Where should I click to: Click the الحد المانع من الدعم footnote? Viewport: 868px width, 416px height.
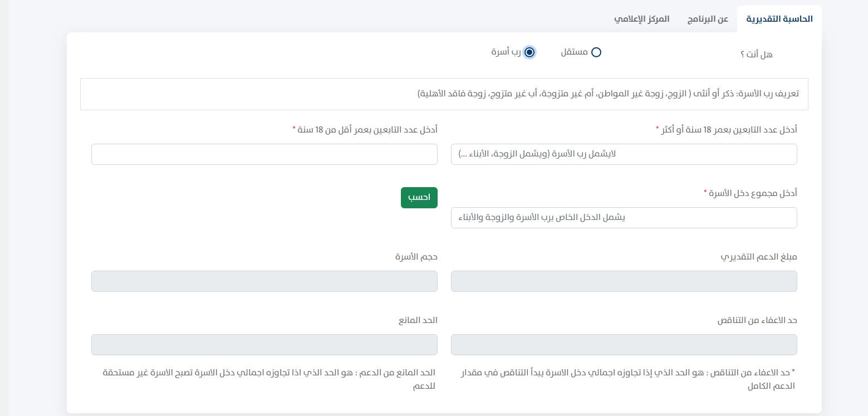pos(268,379)
